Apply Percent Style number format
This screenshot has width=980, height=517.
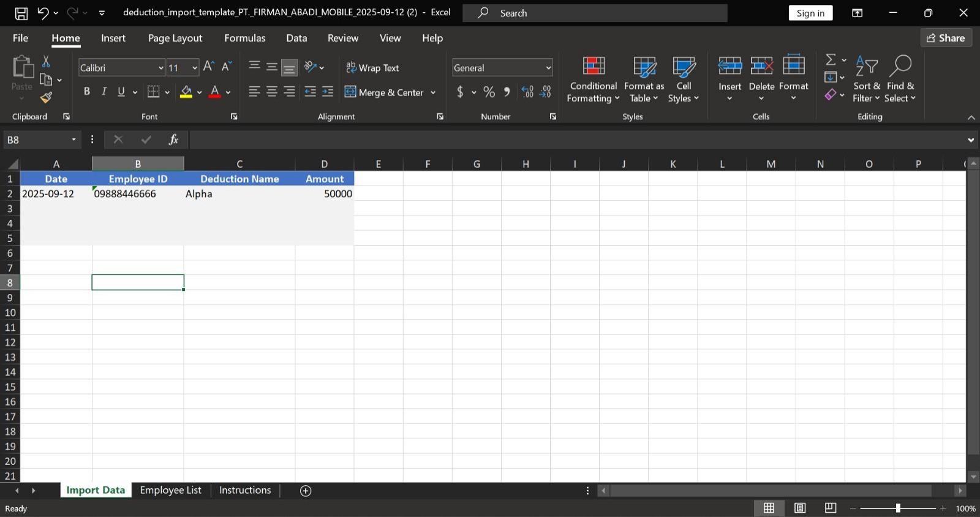(489, 92)
